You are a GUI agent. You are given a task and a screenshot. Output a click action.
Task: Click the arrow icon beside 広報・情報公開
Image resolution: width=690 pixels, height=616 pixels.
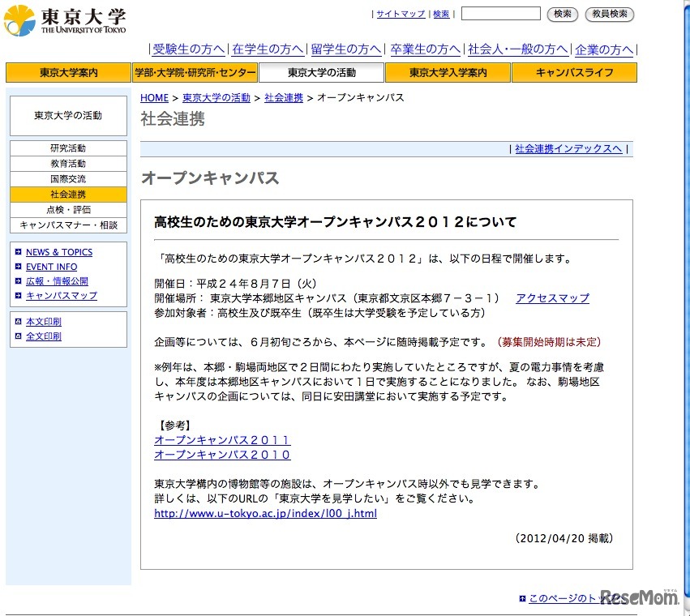point(19,281)
